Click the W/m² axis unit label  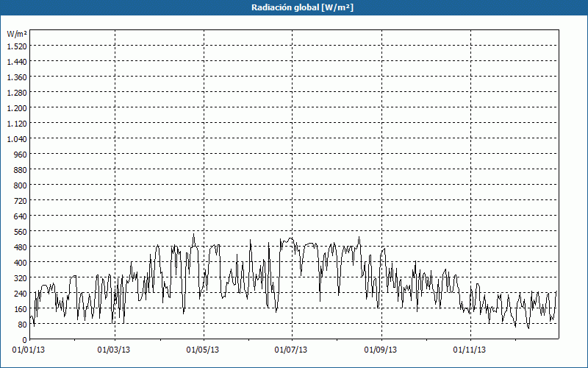[17, 34]
